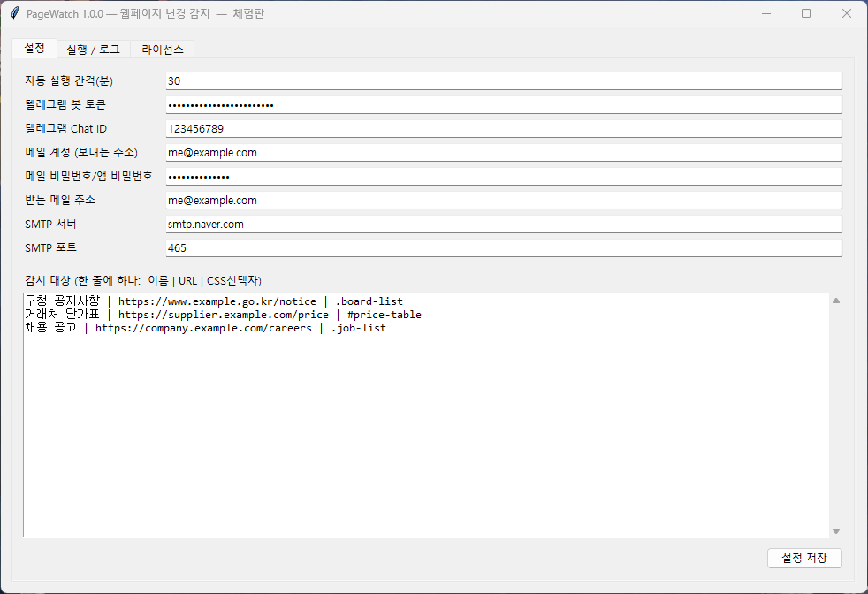868x594 pixels.
Task: Click the SMTP 서버 label
Action: [x=50, y=224]
